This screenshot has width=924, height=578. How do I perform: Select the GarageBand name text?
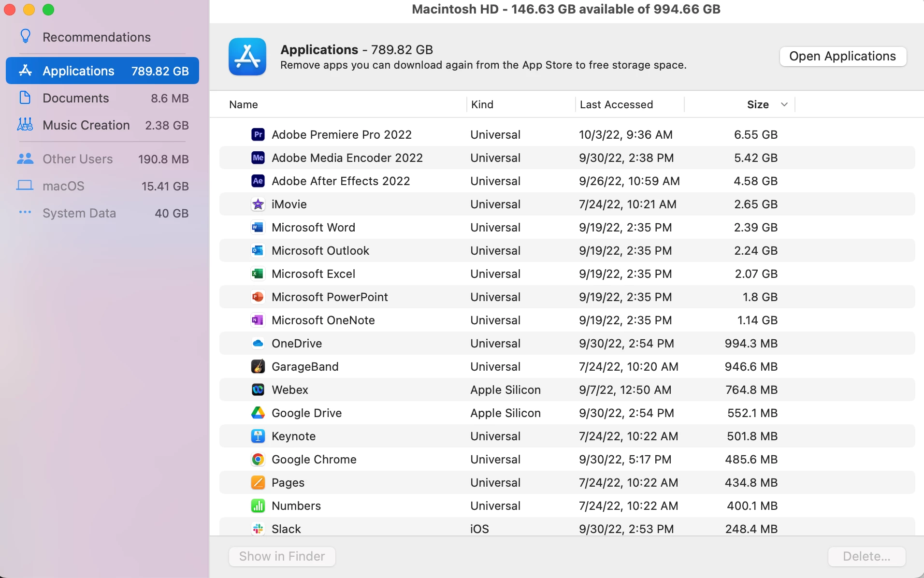pyautogui.click(x=305, y=366)
